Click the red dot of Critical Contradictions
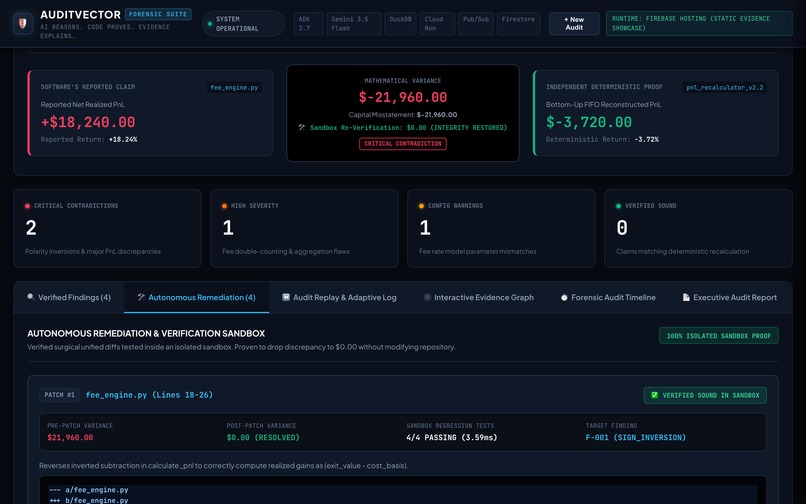 pos(27,206)
